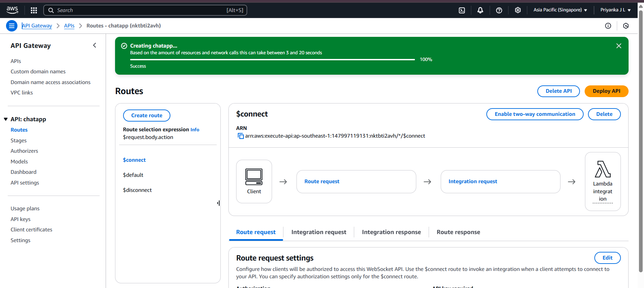Click the Deploy API button
Viewport: 644px width, 288px height.
pyautogui.click(x=606, y=91)
